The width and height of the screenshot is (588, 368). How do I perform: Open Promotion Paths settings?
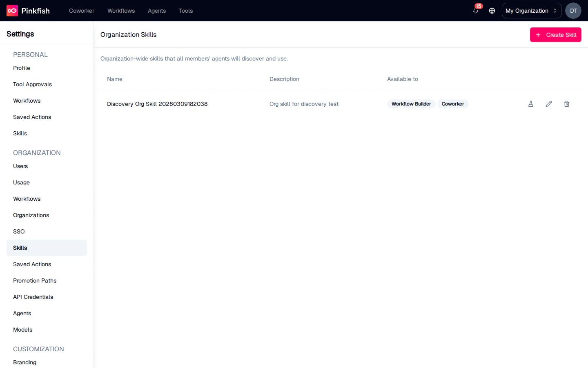point(35,280)
